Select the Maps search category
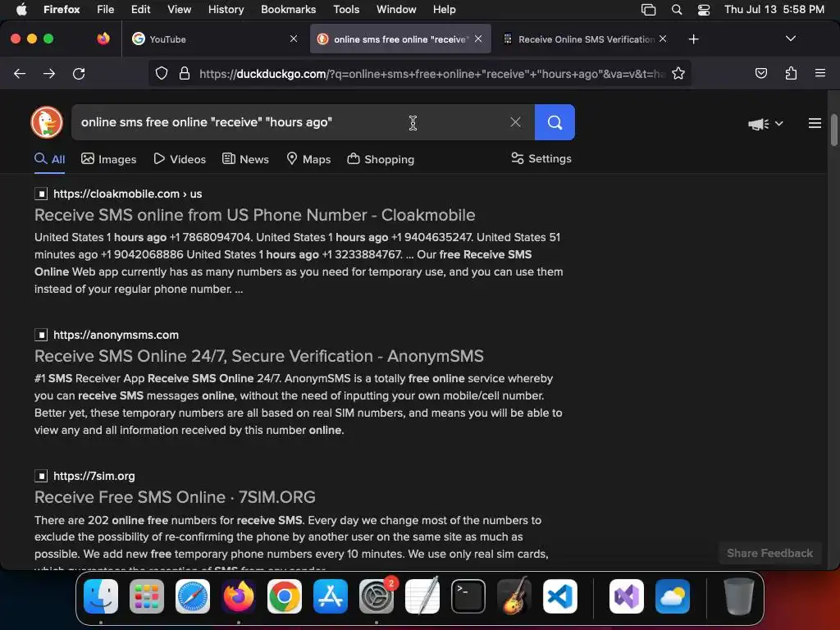The width and height of the screenshot is (840, 630). [308, 159]
